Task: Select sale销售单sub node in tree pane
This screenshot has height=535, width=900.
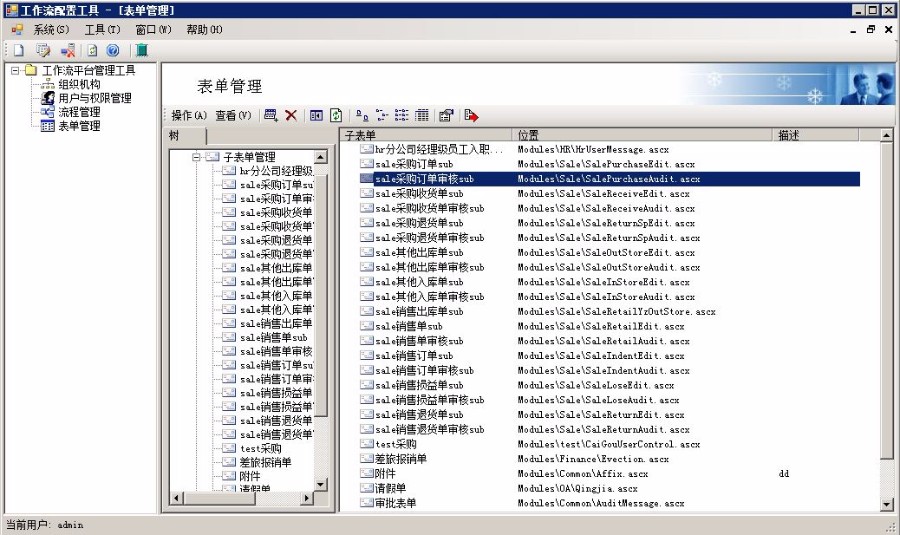Action: coord(273,338)
